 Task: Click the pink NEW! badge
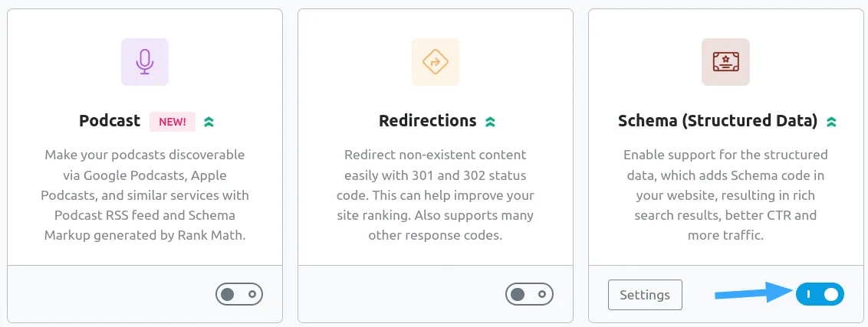tap(173, 121)
